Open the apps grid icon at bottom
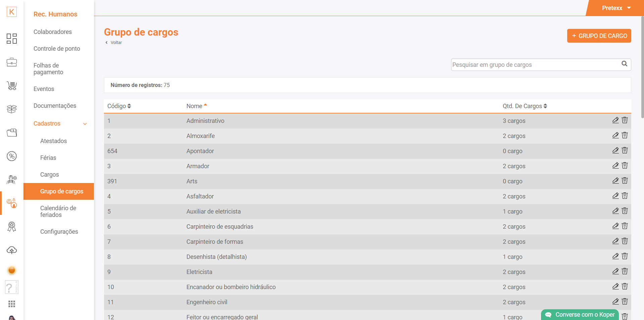Viewport: 644px width, 320px height. pyautogui.click(x=12, y=304)
